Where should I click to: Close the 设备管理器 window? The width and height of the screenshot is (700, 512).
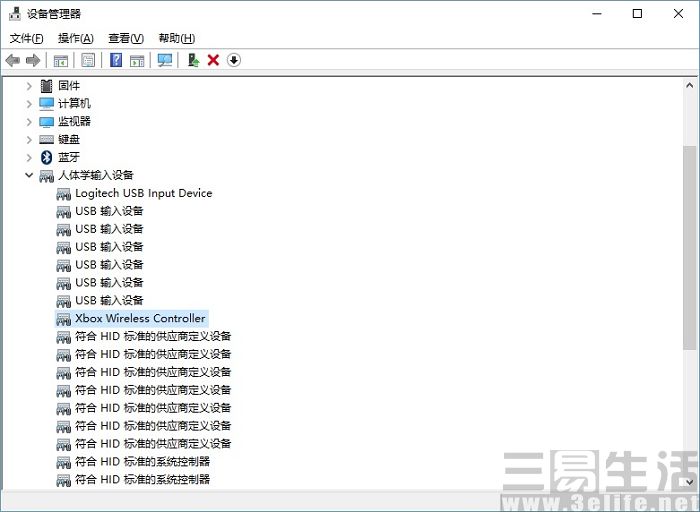[x=678, y=14]
